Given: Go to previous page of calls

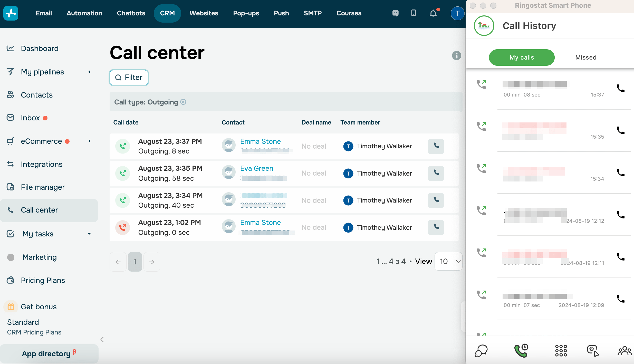Looking at the screenshot, I should [x=118, y=262].
